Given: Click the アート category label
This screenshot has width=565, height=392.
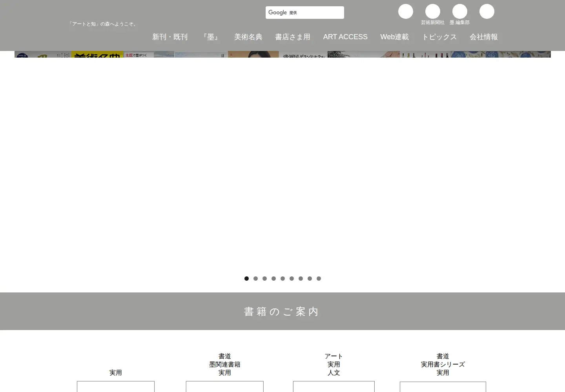Looking at the screenshot, I should click(x=334, y=356).
